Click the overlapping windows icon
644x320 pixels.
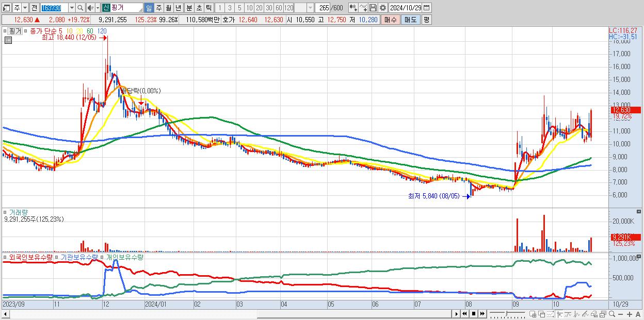541,314
